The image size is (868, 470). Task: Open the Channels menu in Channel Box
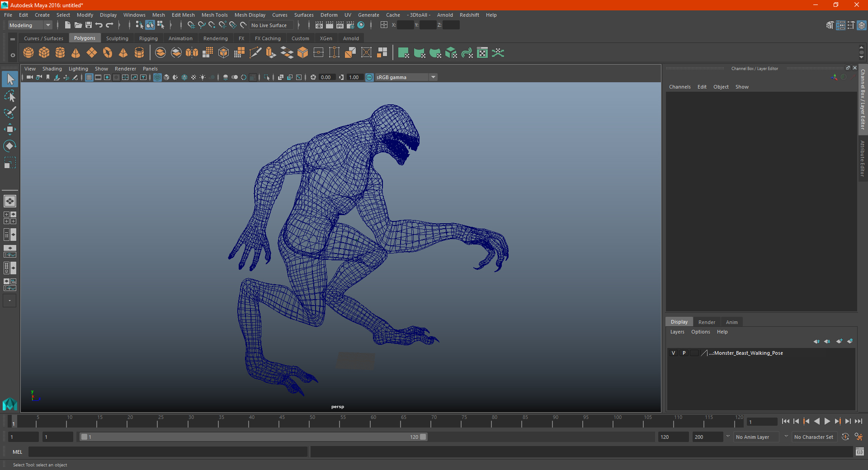pyautogui.click(x=679, y=87)
